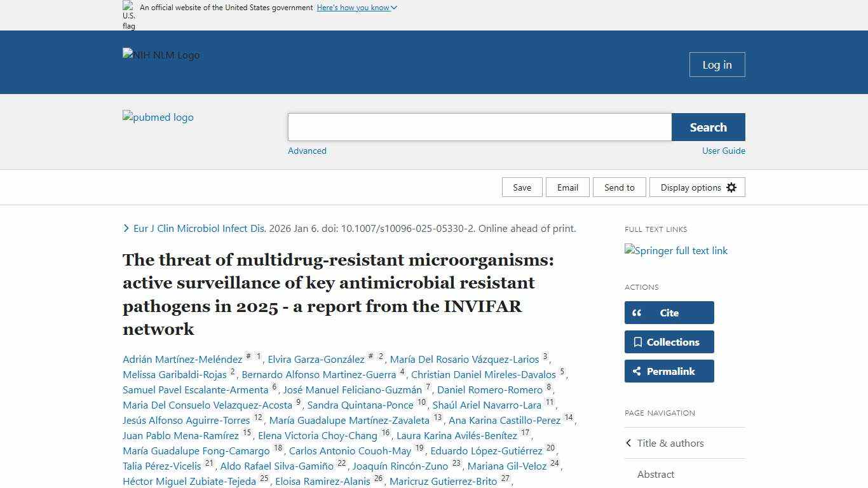Open Display options gear icon

coord(731,187)
